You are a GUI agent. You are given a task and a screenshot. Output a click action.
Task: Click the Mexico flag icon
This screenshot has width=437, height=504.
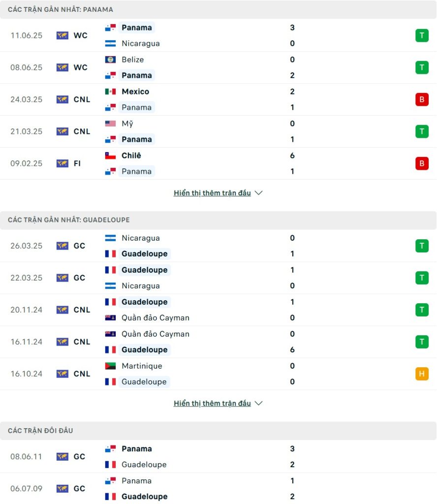[x=110, y=92]
